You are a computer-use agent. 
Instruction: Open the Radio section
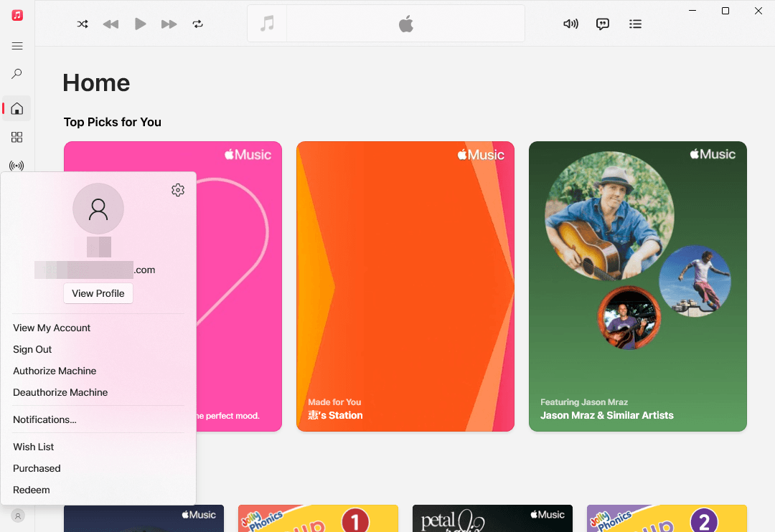tap(17, 166)
